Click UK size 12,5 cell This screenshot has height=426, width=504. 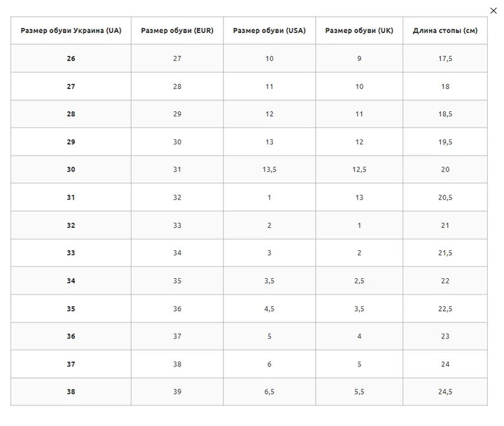tap(359, 170)
